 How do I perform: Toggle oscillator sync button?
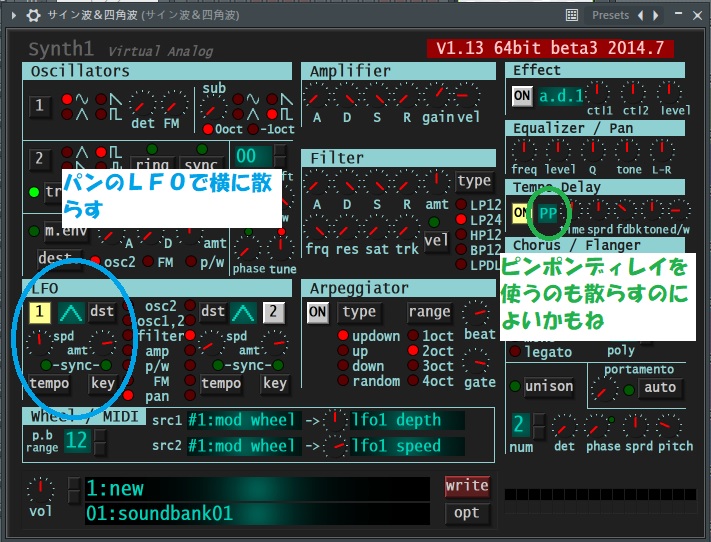pyautogui.click(x=201, y=164)
